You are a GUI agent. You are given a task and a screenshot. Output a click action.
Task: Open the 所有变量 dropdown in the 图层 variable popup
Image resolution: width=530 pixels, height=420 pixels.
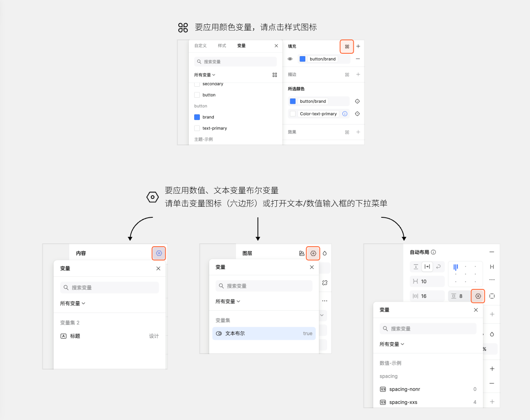(228, 302)
